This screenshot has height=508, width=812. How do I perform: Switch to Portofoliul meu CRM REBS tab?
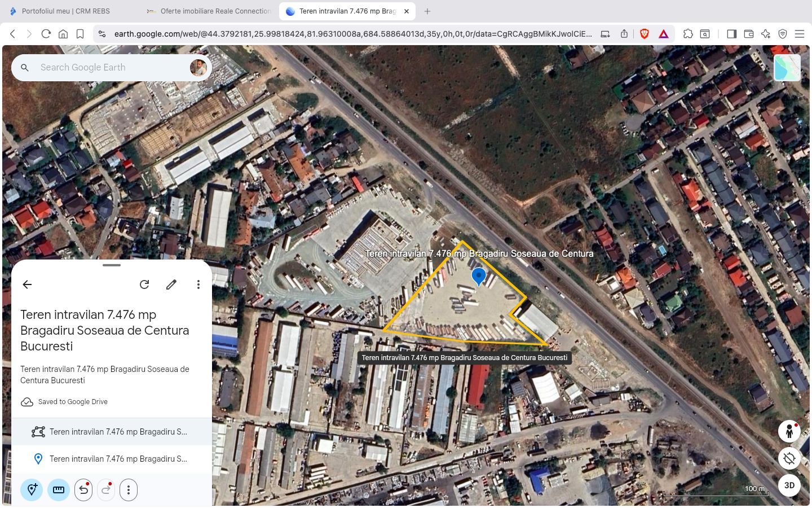tap(65, 11)
